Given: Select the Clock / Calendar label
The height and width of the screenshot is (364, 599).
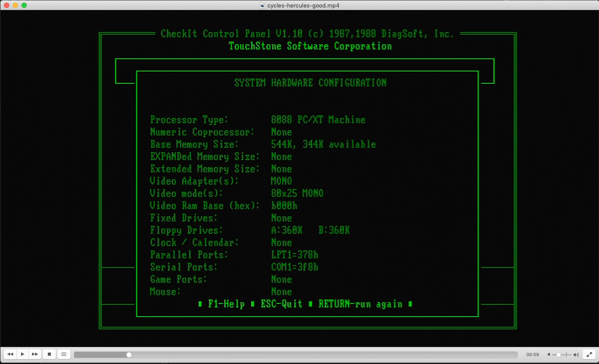Looking at the screenshot, I should [194, 243].
